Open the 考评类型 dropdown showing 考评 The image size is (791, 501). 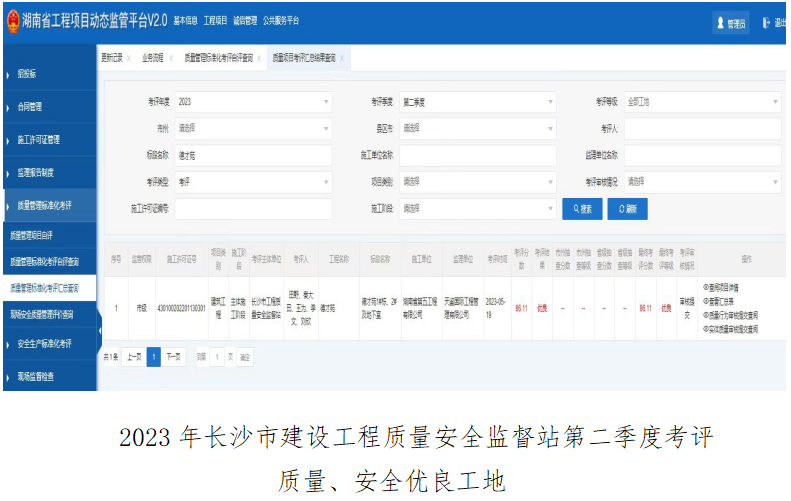(253, 182)
